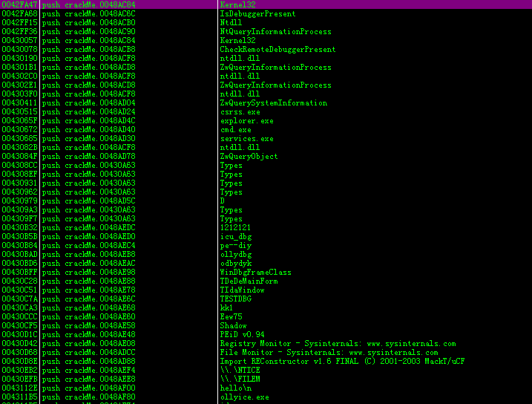The height and width of the screenshot is (404, 532).
Task: Select the Eew75 string entry
Action: click(x=231, y=317)
